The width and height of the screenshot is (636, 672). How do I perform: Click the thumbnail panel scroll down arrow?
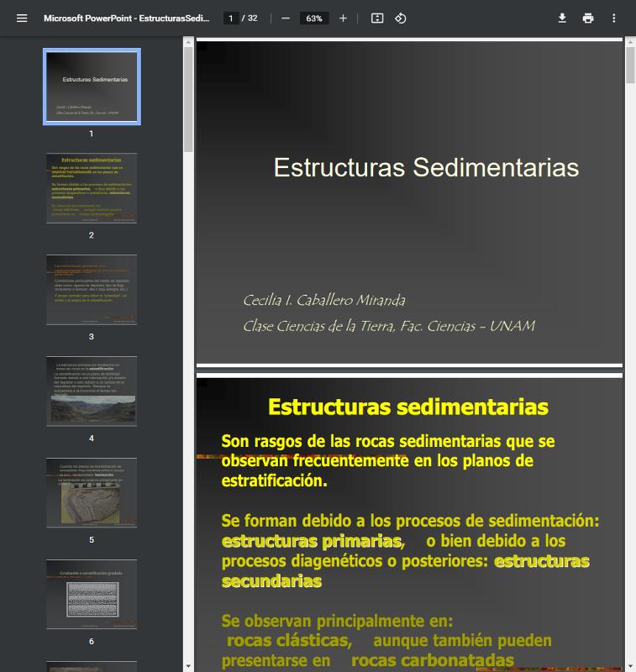pos(188,666)
